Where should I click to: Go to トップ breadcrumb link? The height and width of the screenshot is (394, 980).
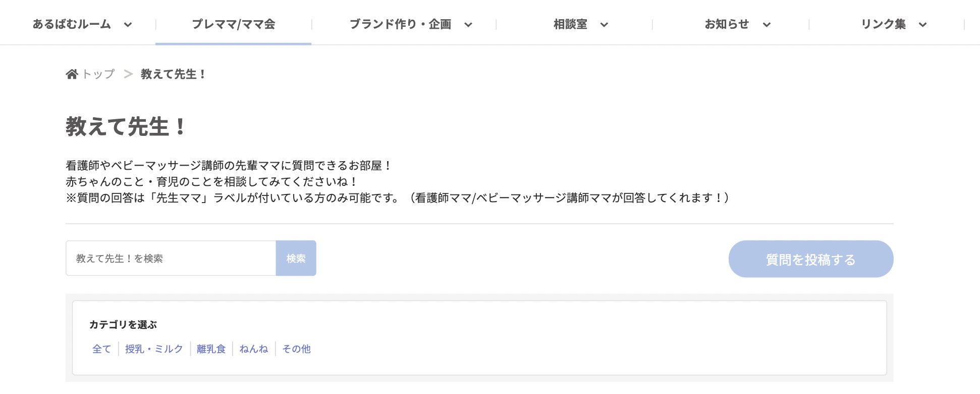[x=98, y=74]
